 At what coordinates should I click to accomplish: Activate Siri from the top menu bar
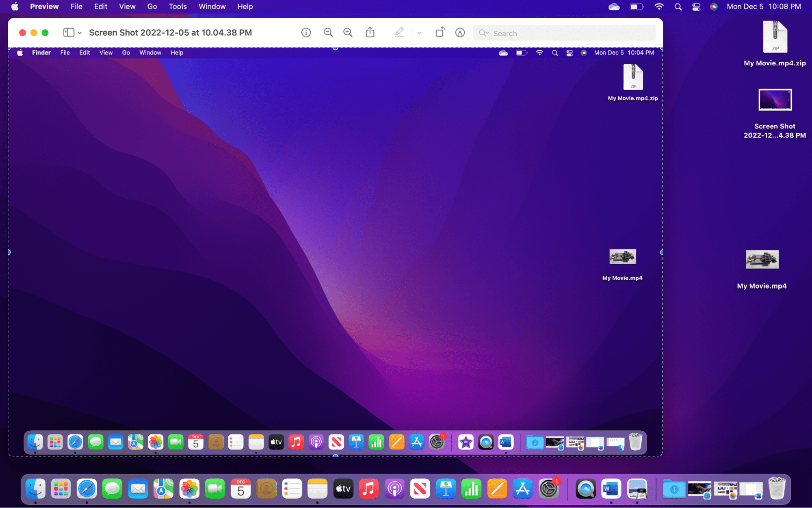[x=714, y=7]
